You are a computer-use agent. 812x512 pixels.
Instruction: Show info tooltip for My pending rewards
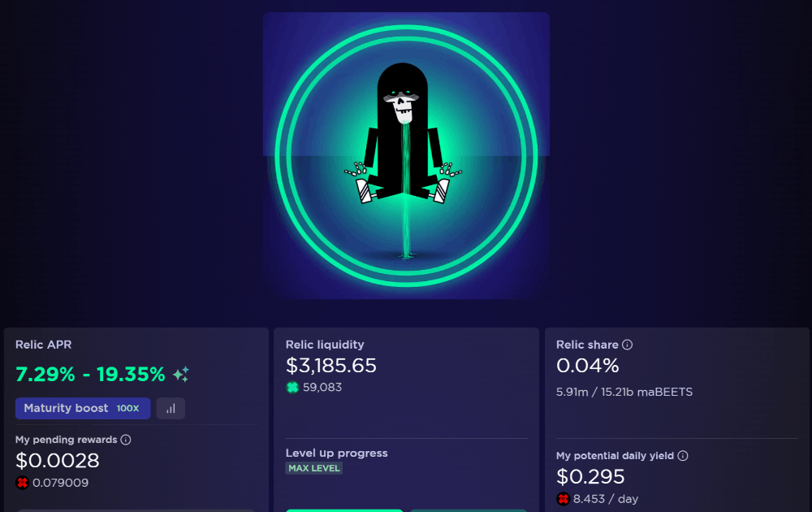(126, 440)
